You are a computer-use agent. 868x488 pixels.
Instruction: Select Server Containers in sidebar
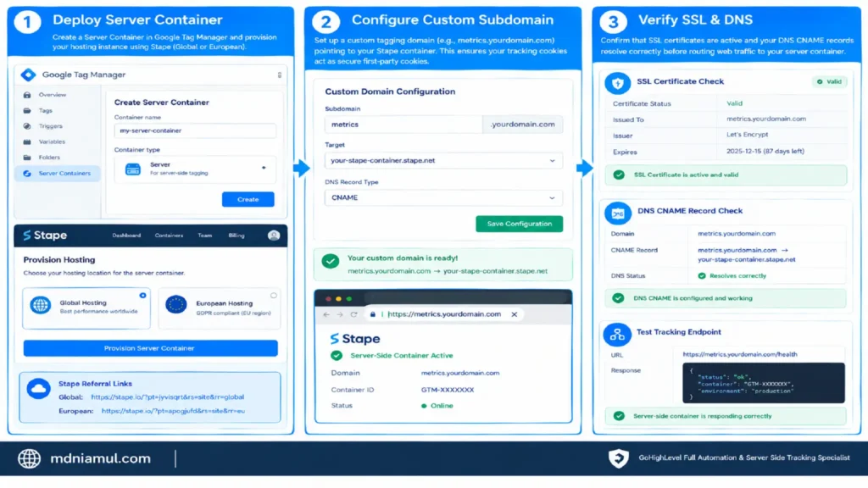pos(58,173)
